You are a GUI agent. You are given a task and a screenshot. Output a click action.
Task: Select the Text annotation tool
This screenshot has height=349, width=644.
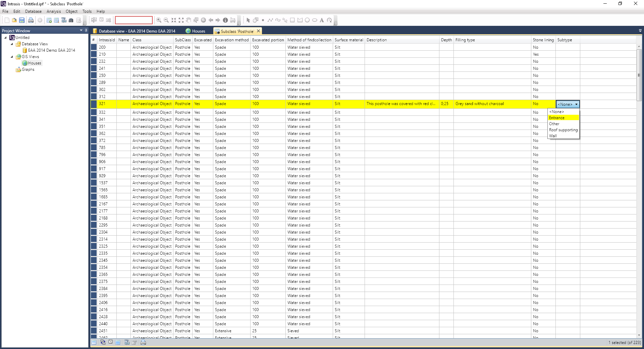point(322,20)
